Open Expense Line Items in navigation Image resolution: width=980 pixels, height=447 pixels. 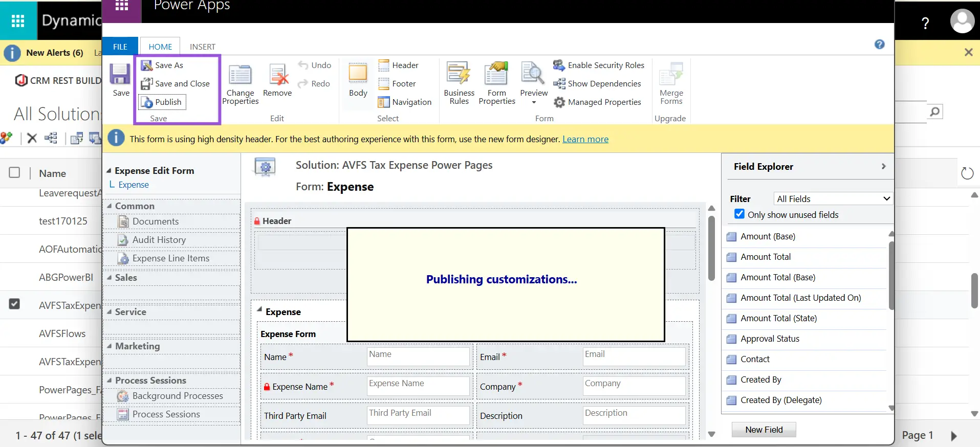click(x=170, y=258)
